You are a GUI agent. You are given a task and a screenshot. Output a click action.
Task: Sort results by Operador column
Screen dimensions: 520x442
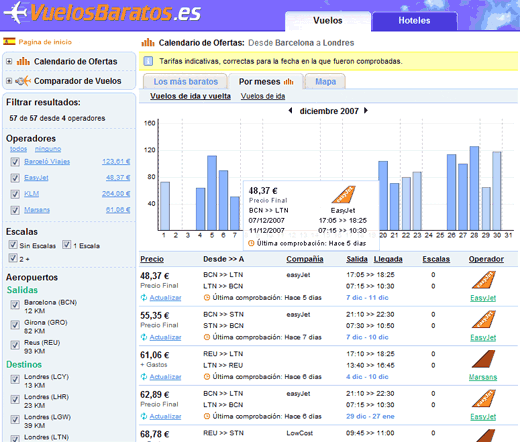pos(486,259)
